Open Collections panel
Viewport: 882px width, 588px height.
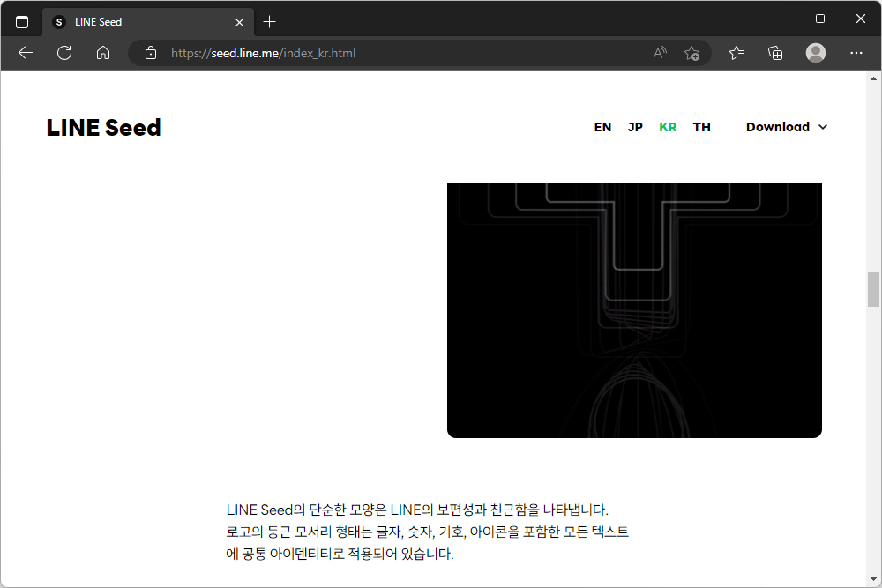click(775, 53)
